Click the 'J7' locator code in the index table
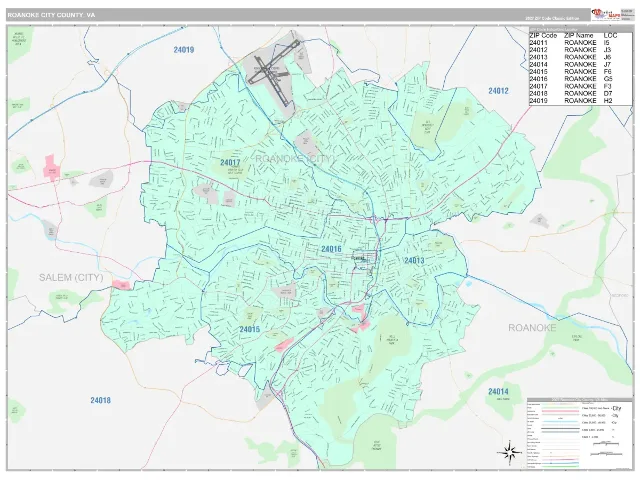 click(x=607, y=64)
